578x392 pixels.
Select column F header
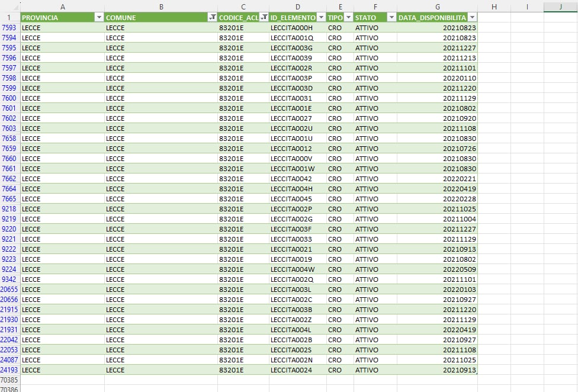(375, 7)
